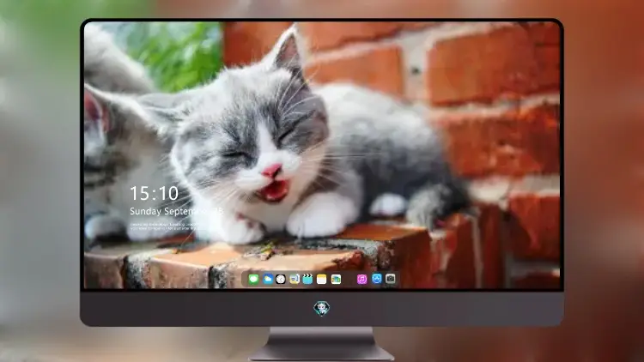This screenshot has width=644, height=362.
Task: Open the clapperboard video app icon
Action: (307, 280)
